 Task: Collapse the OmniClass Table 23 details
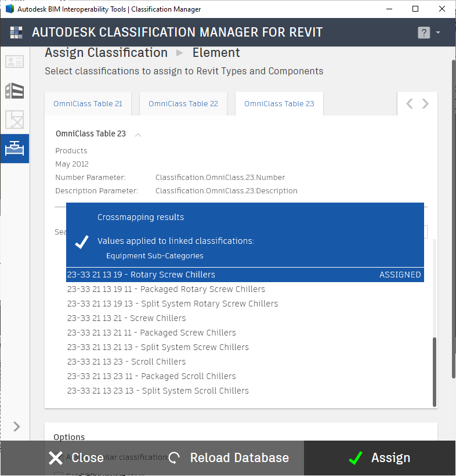pyautogui.click(x=138, y=135)
